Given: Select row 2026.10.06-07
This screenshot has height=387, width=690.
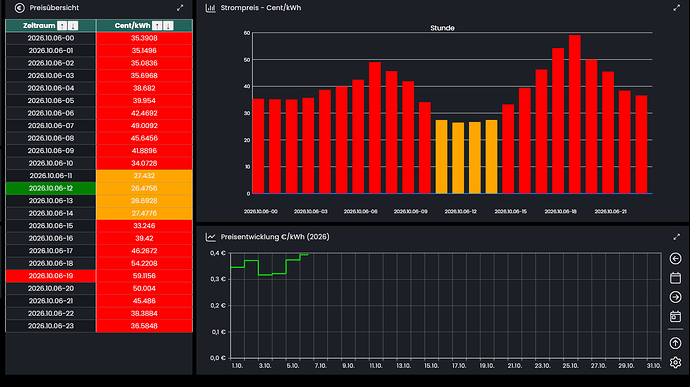Looking at the screenshot, I should pyautogui.click(x=99, y=125).
